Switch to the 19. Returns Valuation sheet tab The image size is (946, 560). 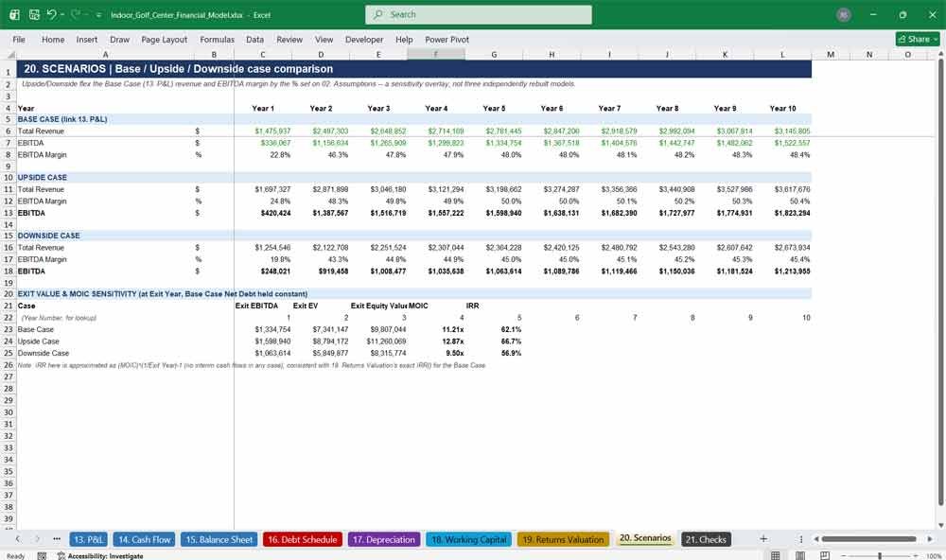click(563, 539)
